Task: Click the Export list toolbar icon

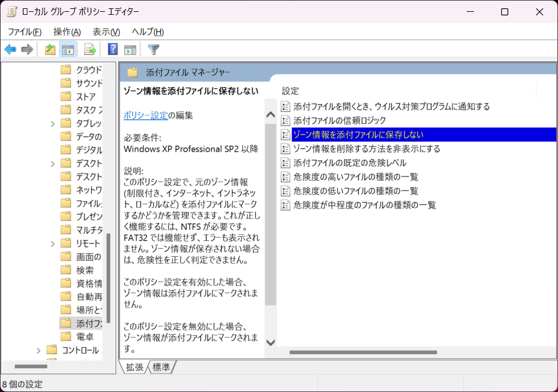Action: pos(89,50)
